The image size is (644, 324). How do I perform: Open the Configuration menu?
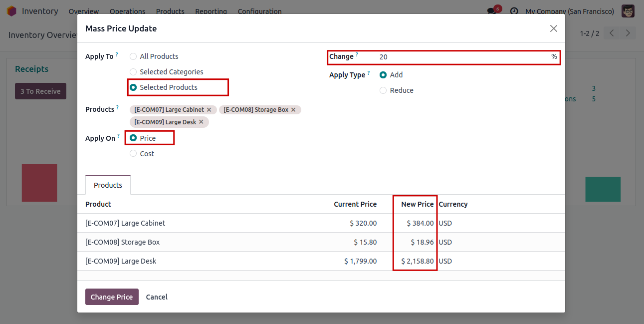coord(259,11)
